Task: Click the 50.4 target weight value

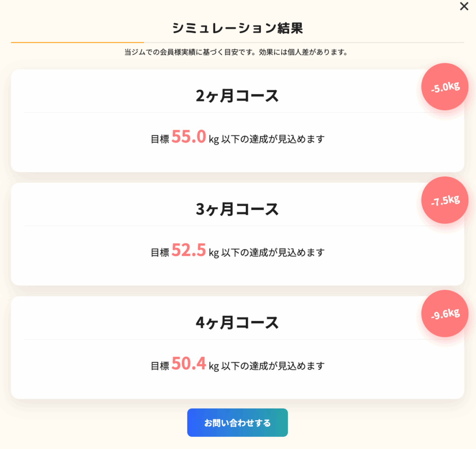Action: click(x=189, y=363)
